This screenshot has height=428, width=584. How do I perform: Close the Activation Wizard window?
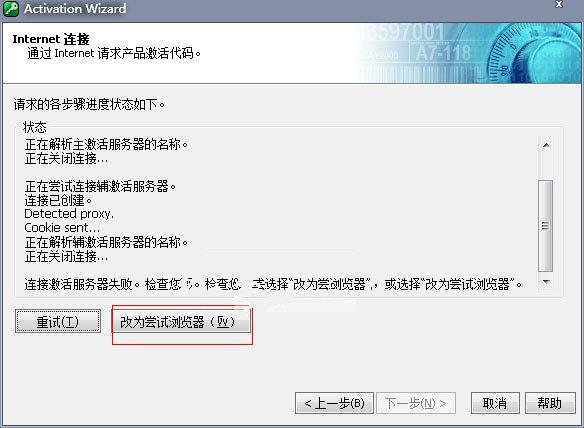pyautogui.click(x=559, y=4)
